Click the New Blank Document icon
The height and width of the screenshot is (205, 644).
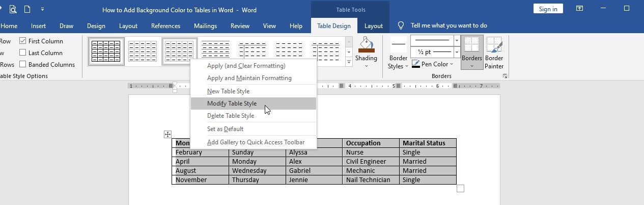pos(27,9)
